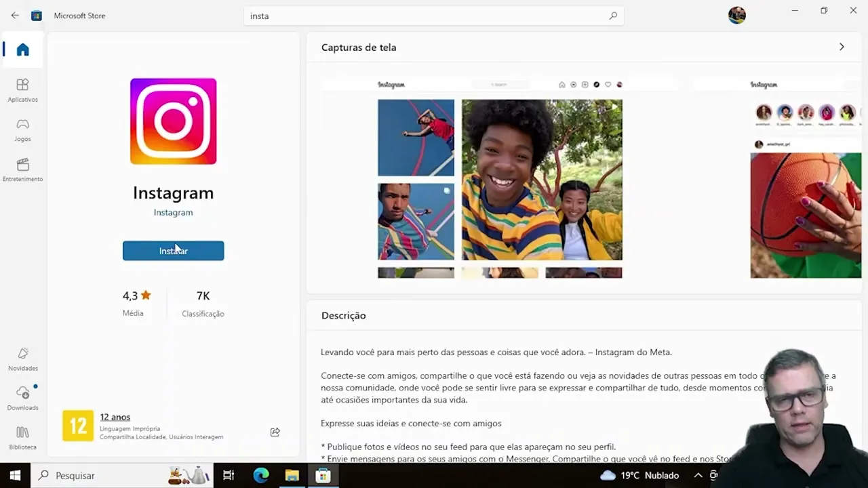Open Novidades in the sidebar
The image size is (868, 488).
(23, 359)
